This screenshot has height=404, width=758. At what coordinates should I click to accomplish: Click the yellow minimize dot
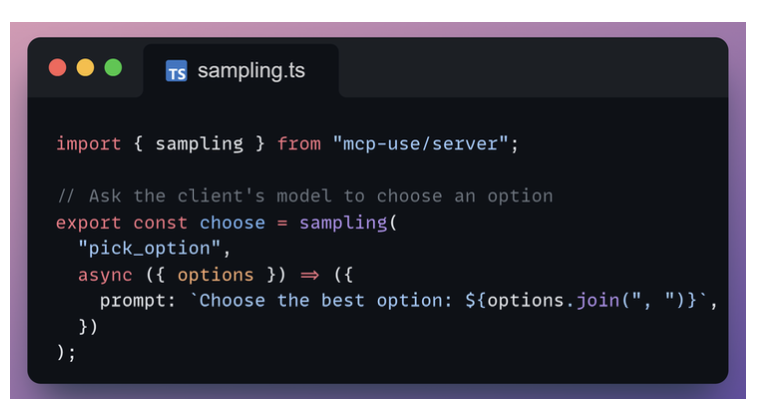[85, 69]
